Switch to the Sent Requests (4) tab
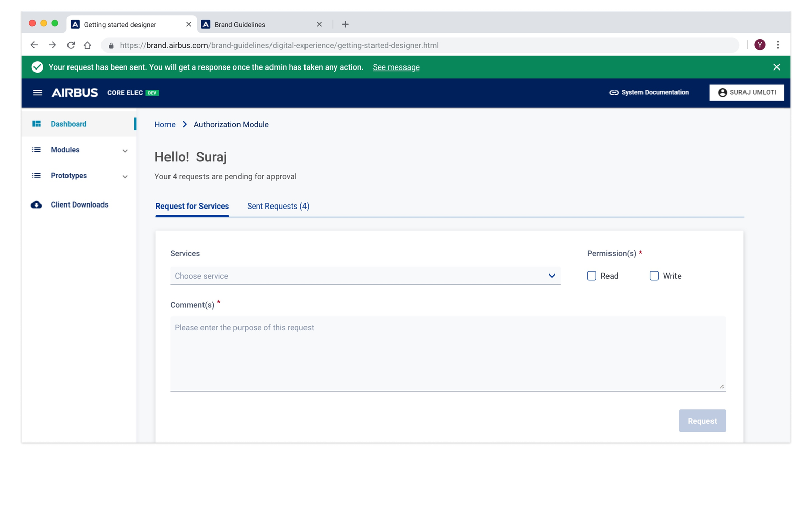 (278, 206)
